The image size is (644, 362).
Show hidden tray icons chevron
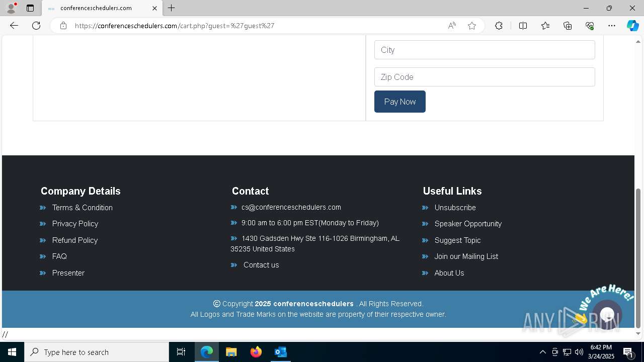point(543,352)
